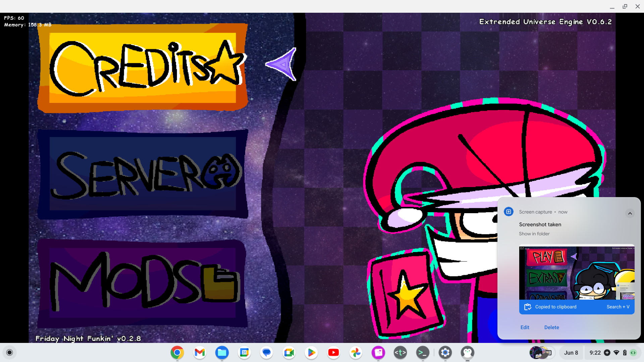Launch Google Messages
The height and width of the screenshot is (362, 644).
click(266, 353)
